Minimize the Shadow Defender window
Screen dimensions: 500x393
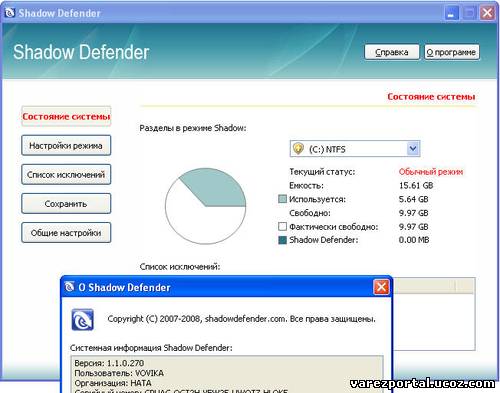pyautogui.click(x=452, y=13)
